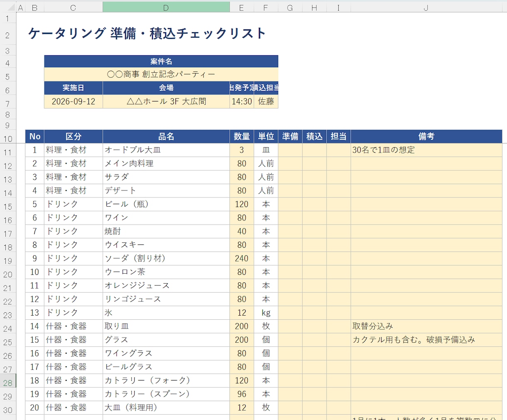Select the cell グラス in row 15
Viewport: 507px width, 420px height.
(x=166, y=340)
